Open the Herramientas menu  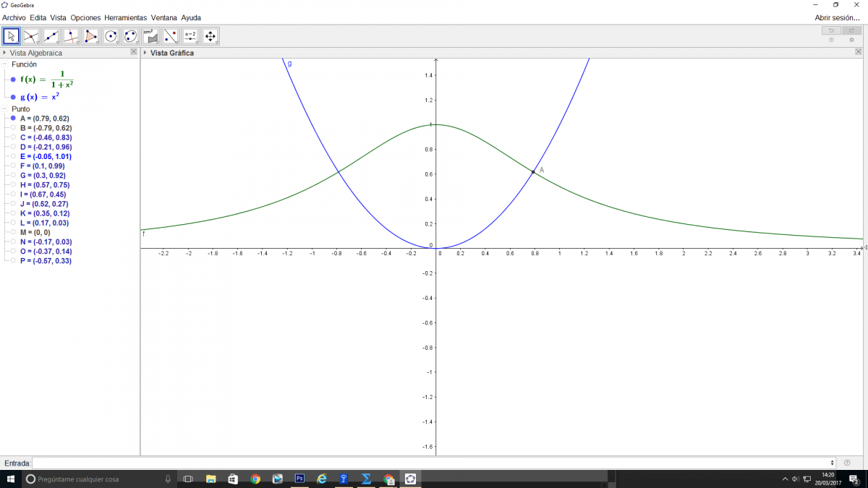125,17
